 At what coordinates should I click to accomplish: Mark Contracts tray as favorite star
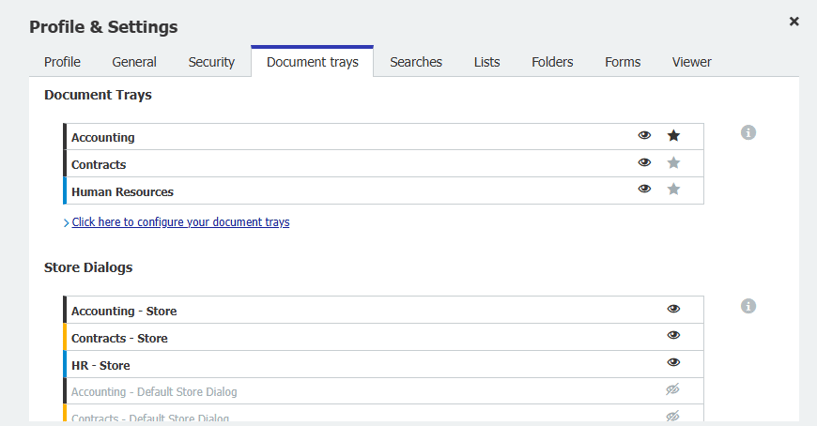tap(673, 163)
